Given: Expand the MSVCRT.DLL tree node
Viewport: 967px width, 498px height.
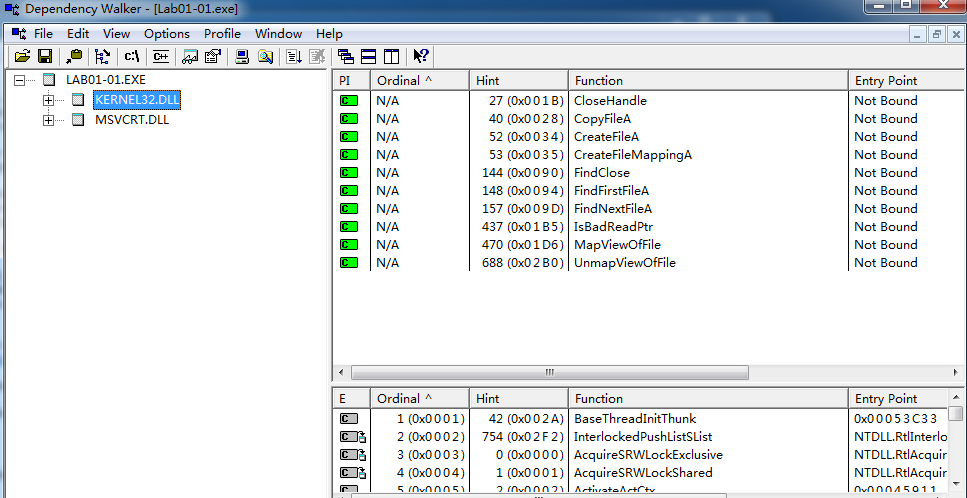Looking at the screenshot, I should [x=49, y=120].
